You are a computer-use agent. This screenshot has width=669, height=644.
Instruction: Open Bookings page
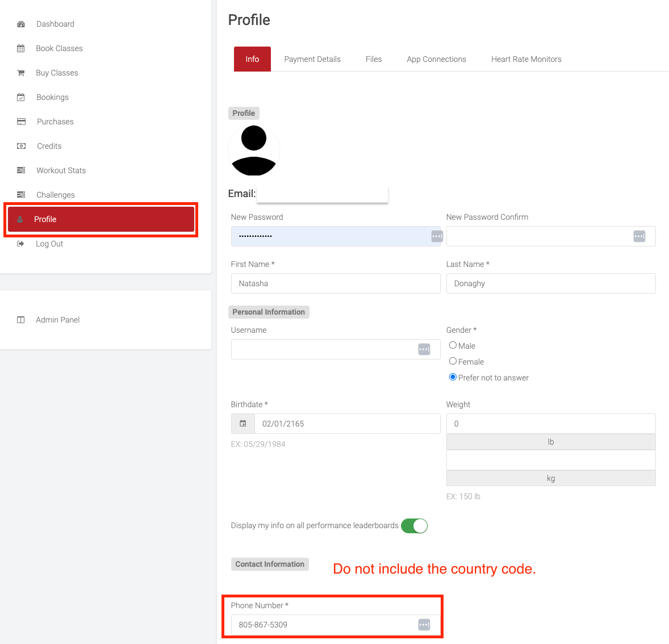click(52, 97)
